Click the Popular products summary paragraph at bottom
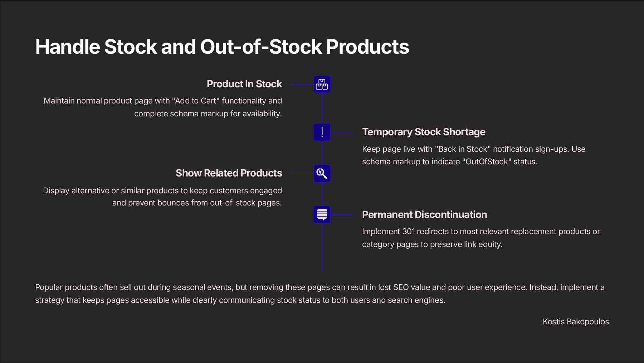 pos(320,294)
